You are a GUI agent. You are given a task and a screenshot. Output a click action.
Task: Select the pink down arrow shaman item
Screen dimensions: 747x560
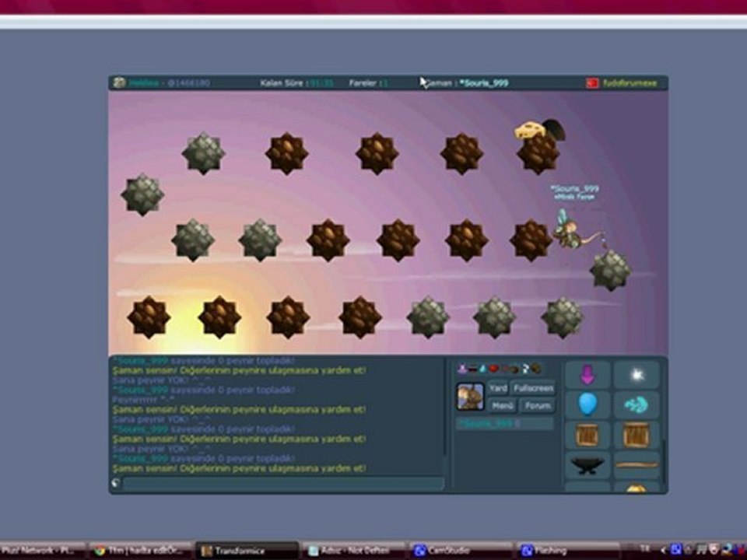pyautogui.click(x=587, y=375)
